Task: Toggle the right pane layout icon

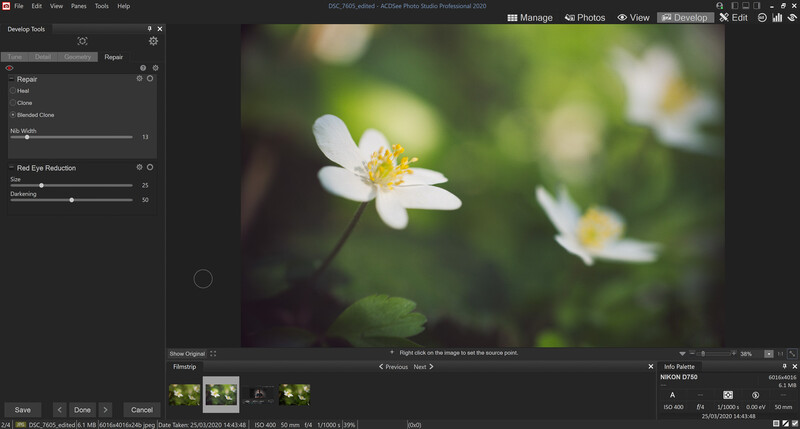Action: tap(757, 6)
